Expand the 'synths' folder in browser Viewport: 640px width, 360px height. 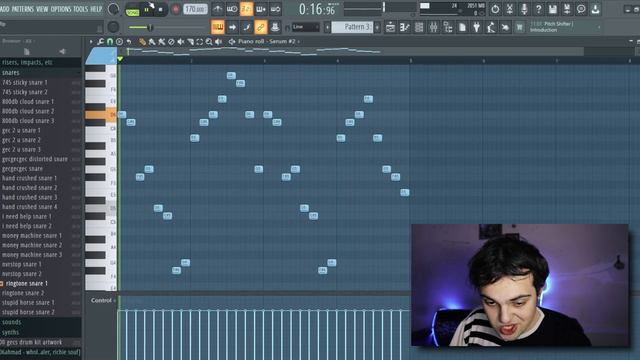tap(40, 332)
